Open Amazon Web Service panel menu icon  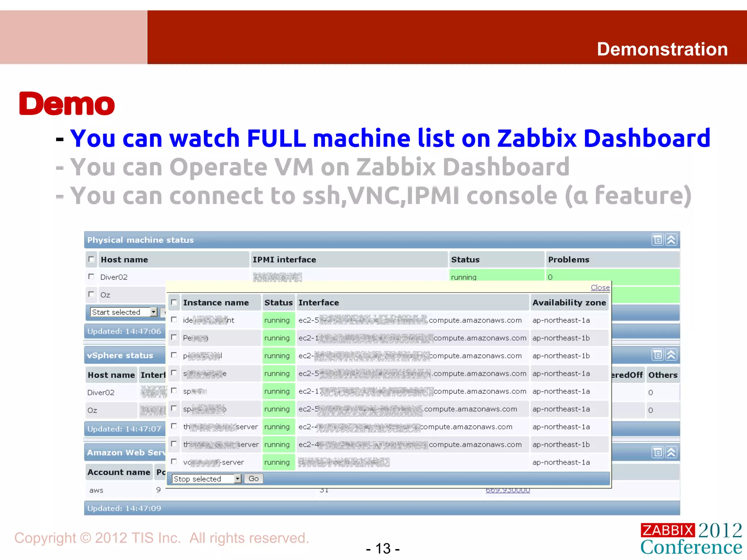pos(657,452)
